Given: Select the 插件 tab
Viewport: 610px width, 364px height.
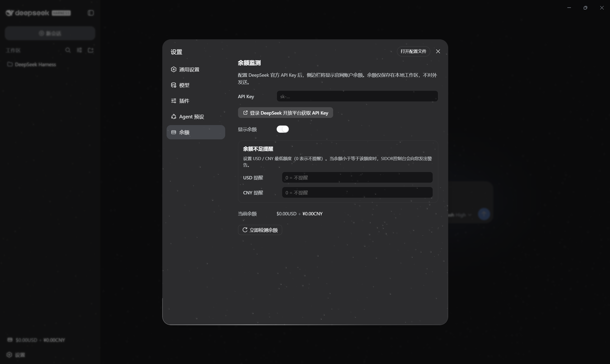Looking at the screenshot, I should point(195,101).
